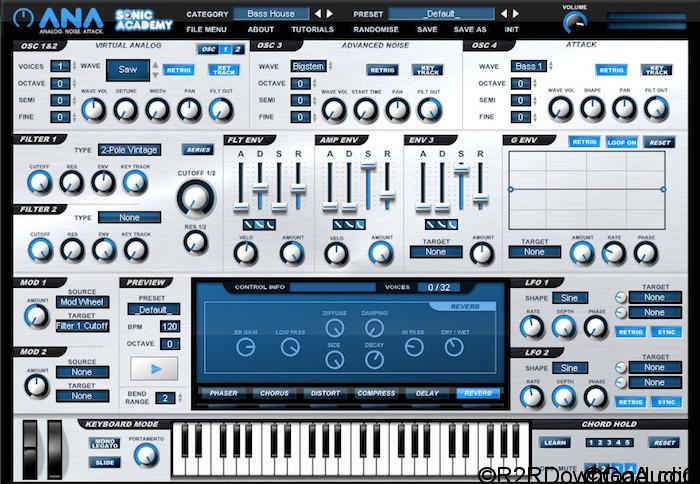Click the AMP ENV Velo knob

(336, 254)
